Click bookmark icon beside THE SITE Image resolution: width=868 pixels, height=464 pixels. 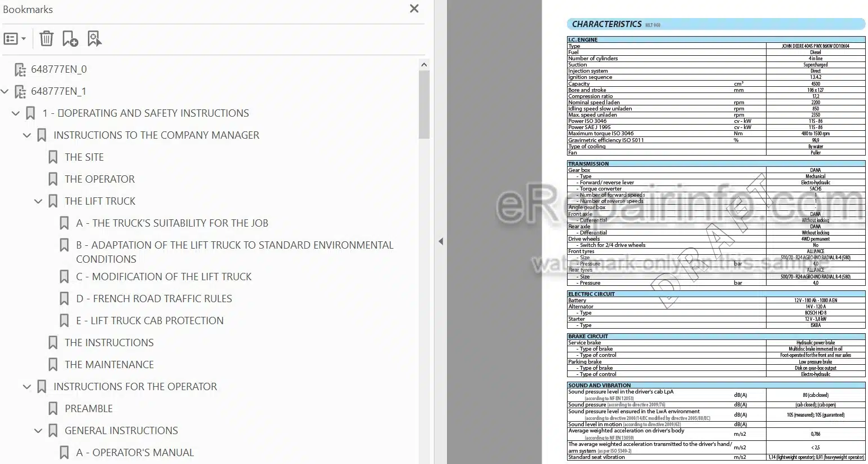click(x=53, y=157)
